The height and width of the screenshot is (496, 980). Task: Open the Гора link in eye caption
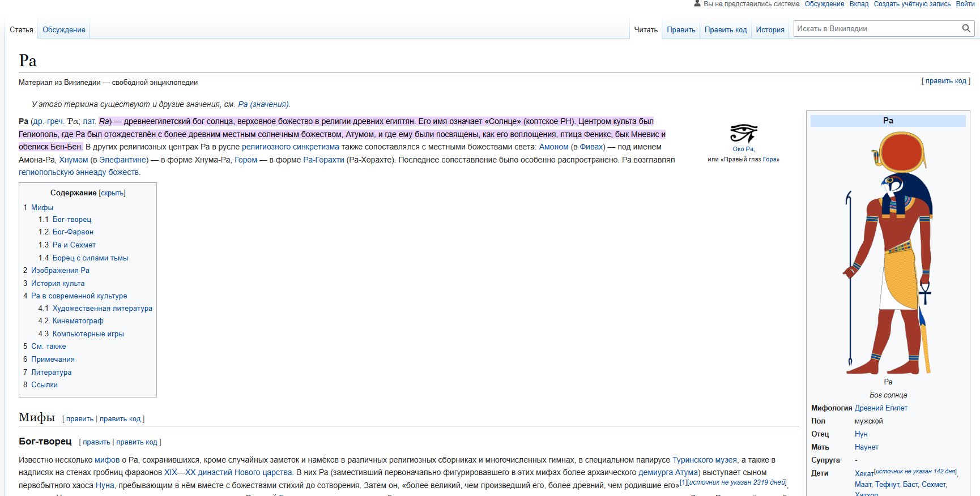pyautogui.click(x=769, y=160)
